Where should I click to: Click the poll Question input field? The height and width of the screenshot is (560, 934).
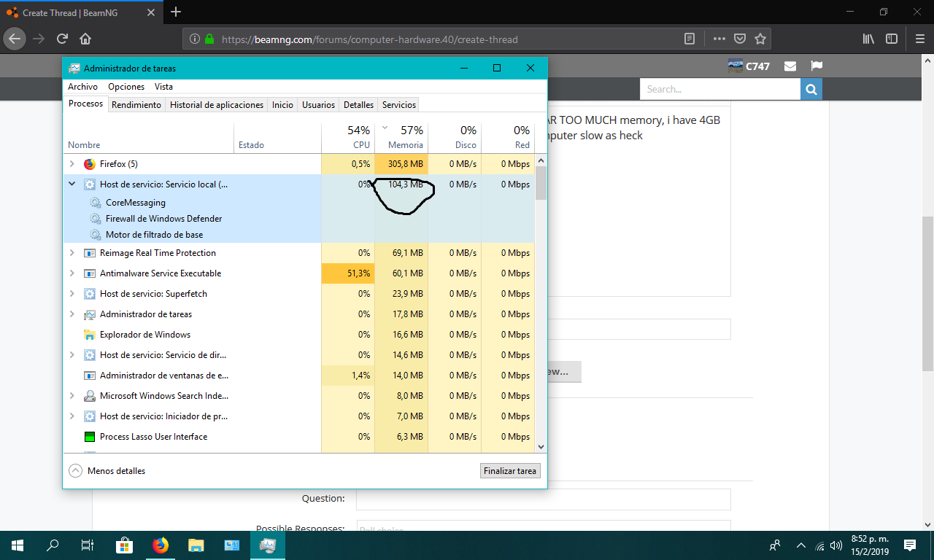(543, 499)
